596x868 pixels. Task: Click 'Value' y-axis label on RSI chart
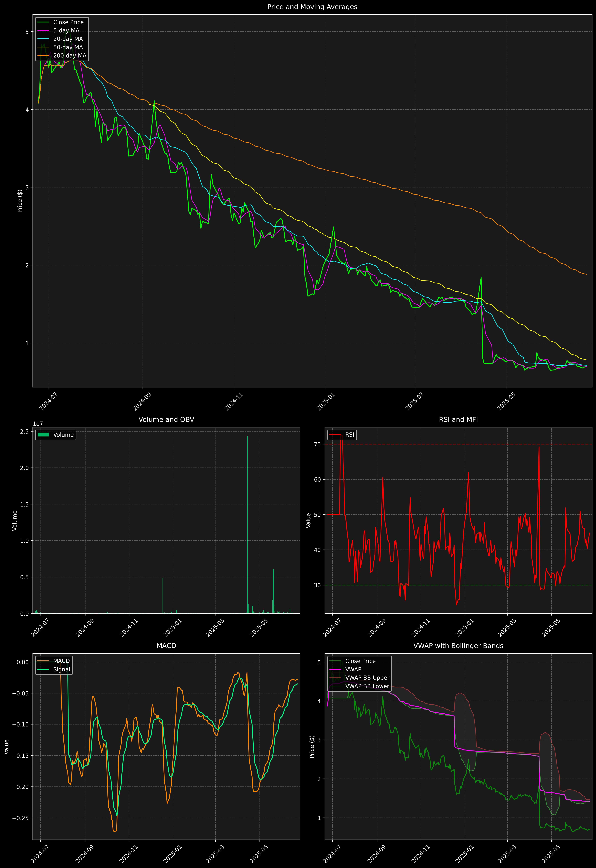point(308,520)
